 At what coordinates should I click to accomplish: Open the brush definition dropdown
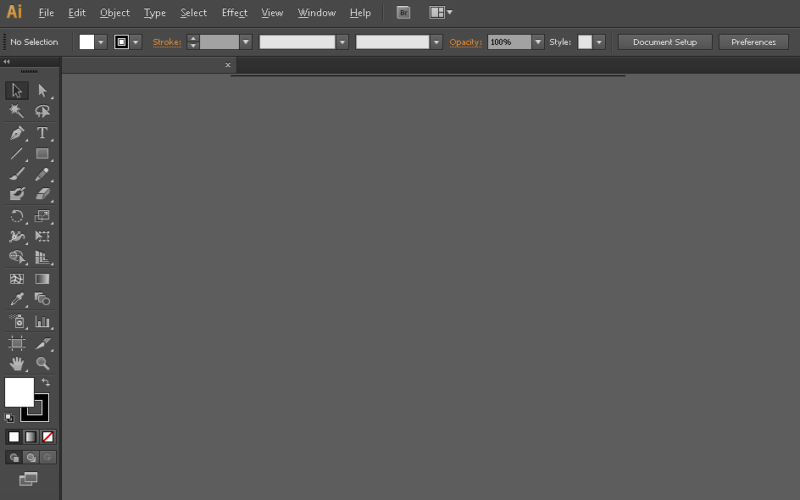coord(436,42)
